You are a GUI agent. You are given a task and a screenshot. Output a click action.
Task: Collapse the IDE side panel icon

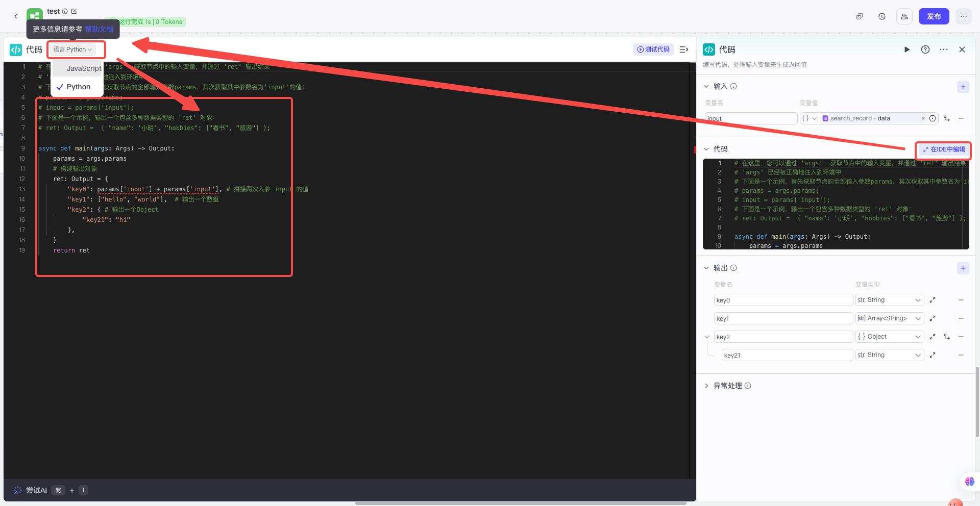(684, 49)
